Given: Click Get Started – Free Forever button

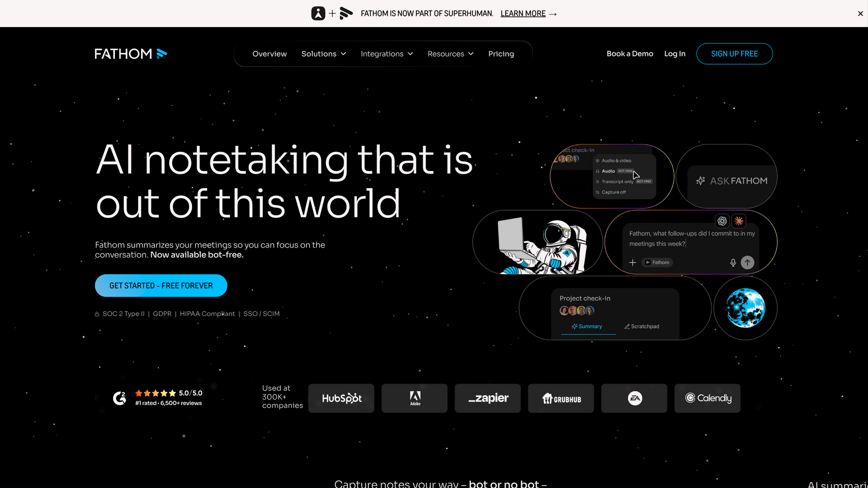Looking at the screenshot, I should [x=161, y=286].
